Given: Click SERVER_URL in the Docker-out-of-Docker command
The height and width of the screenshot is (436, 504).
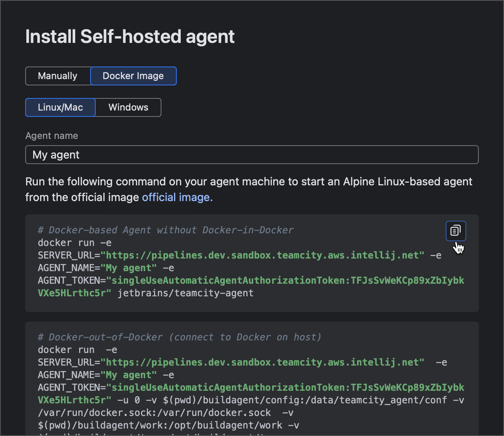Looking at the screenshot, I should (x=67, y=362).
